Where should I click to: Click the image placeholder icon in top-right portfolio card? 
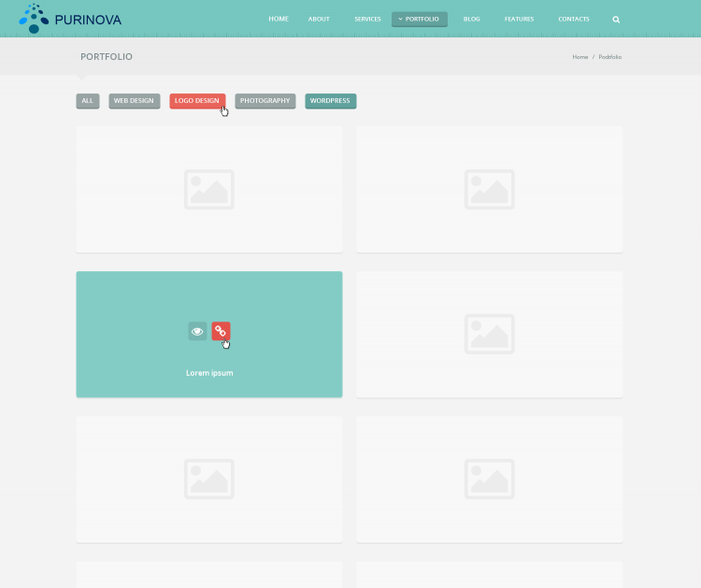[x=489, y=190]
